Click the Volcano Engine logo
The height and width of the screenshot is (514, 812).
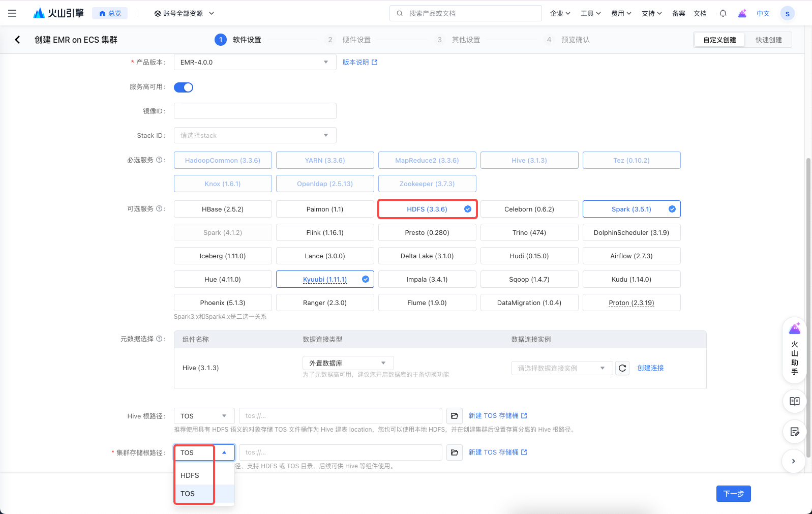[x=58, y=13]
